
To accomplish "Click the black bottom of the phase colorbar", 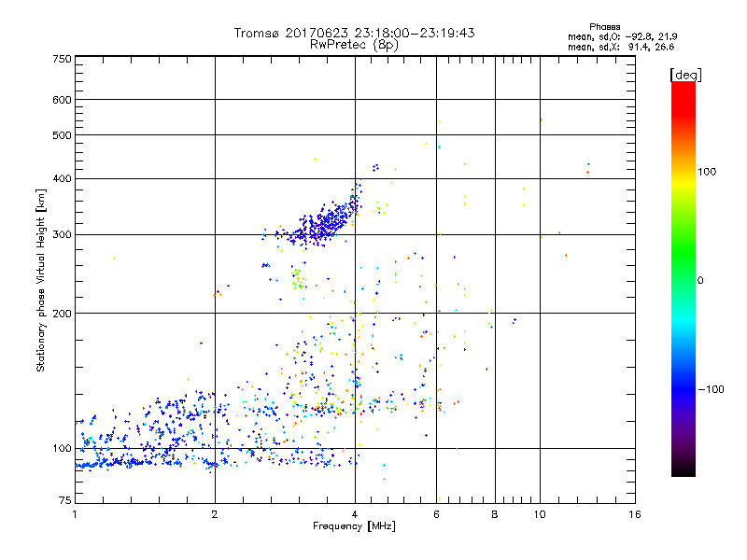I will (684, 469).
